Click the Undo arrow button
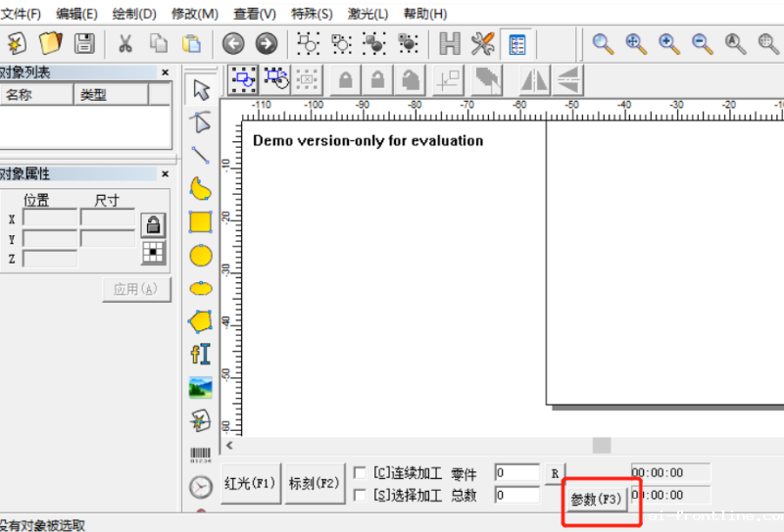Image resolution: width=784 pixels, height=532 pixels. [x=232, y=43]
